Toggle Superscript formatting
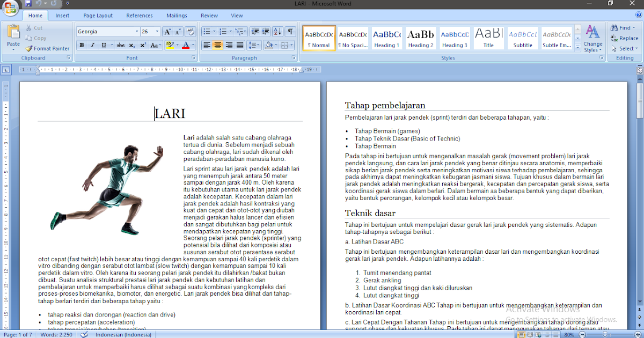The image size is (644, 338). [x=143, y=45]
